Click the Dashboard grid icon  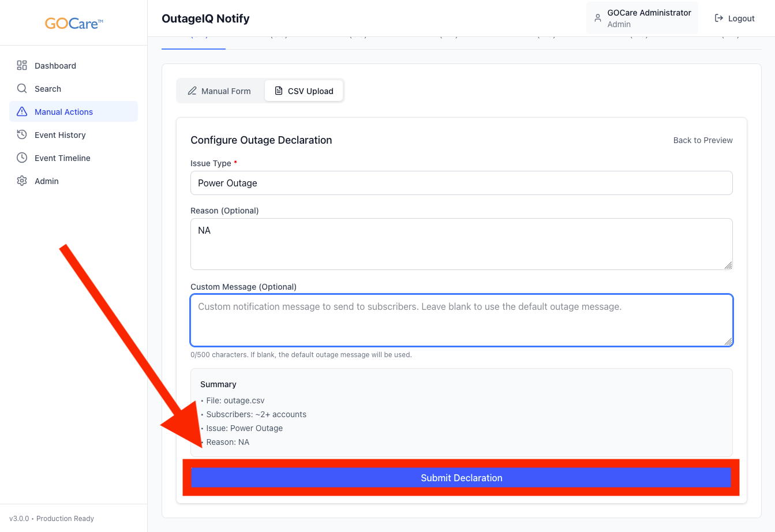[x=22, y=65]
